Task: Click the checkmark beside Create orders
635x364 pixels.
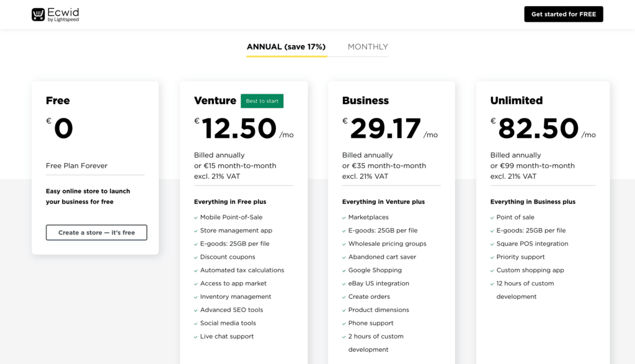Action: tap(344, 297)
